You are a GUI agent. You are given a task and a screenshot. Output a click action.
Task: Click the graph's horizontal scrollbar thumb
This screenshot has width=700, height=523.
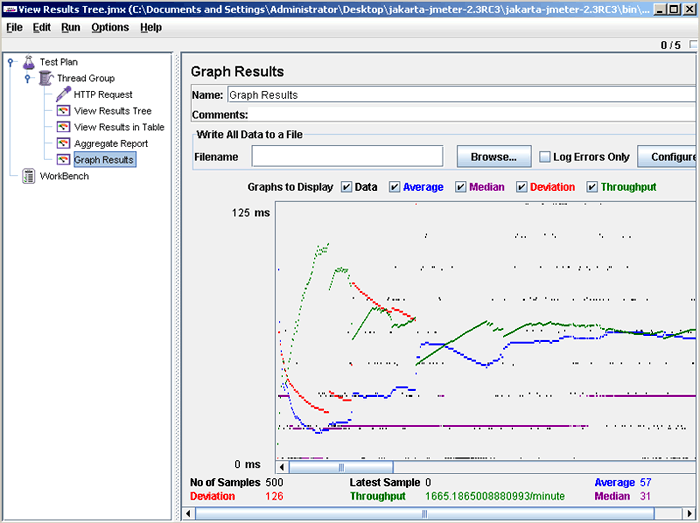[x=340, y=466]
